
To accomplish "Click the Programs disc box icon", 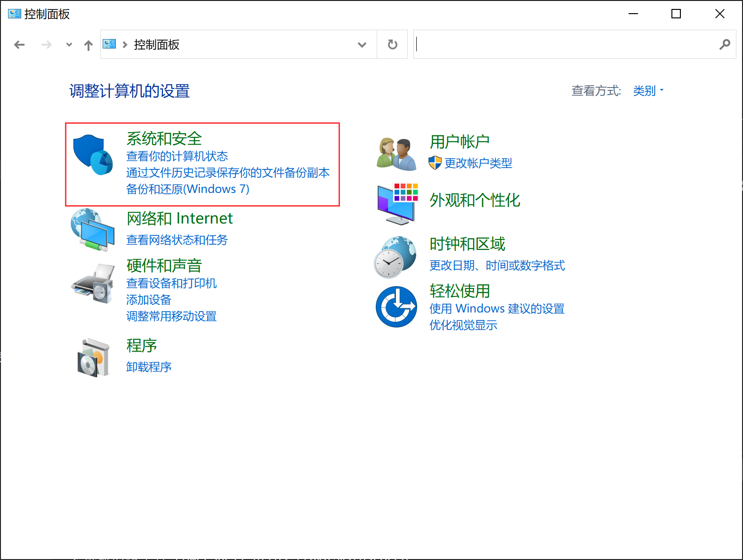I will (93, 357).
